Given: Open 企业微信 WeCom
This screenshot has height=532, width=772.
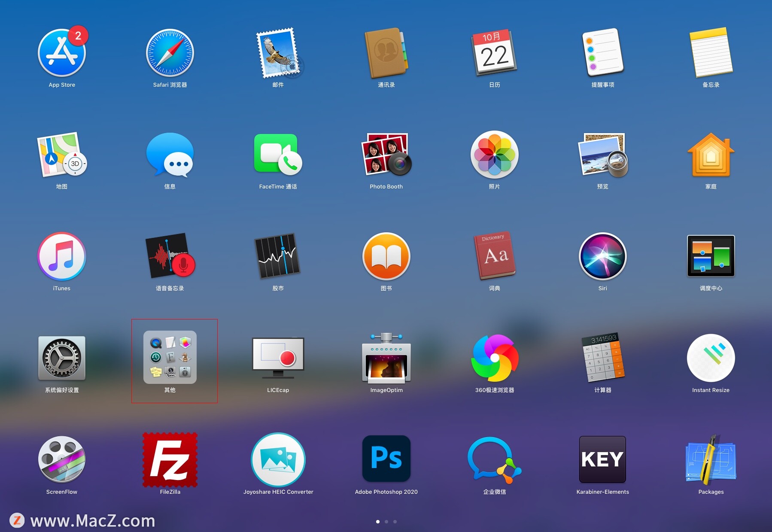Looking at the screenshot, I should click(x=495, y=460).
